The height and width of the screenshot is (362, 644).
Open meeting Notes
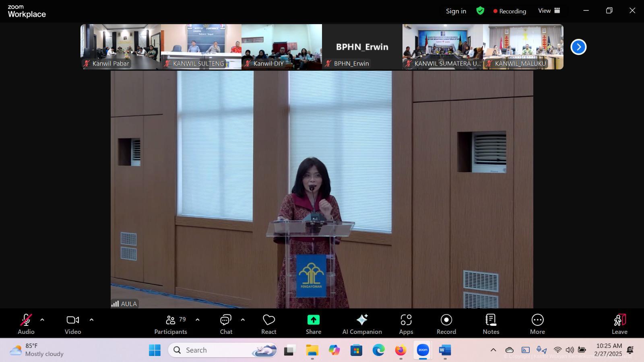click(x=491, y=324)
